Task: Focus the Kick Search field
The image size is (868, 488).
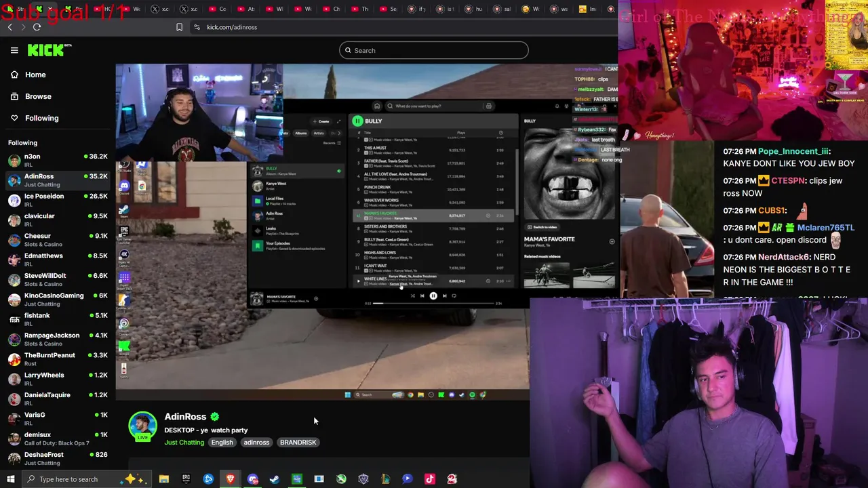Action: point(434,50)
